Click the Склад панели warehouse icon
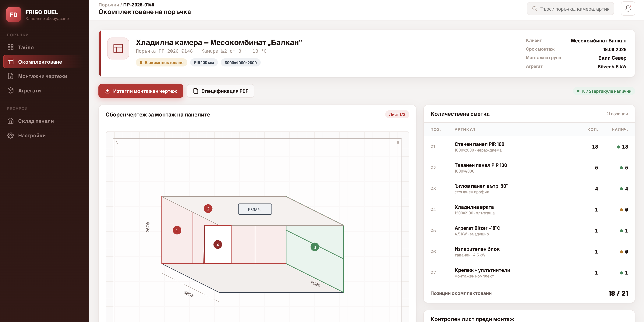Image resolution: width=644 pixels, height=322 pixels. (x=10, y=121)
